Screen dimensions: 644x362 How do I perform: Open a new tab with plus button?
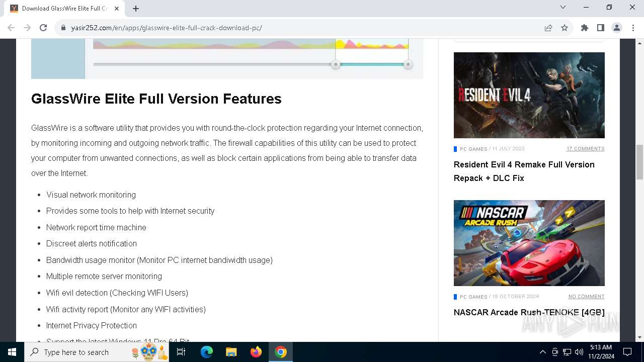(136, 9)
